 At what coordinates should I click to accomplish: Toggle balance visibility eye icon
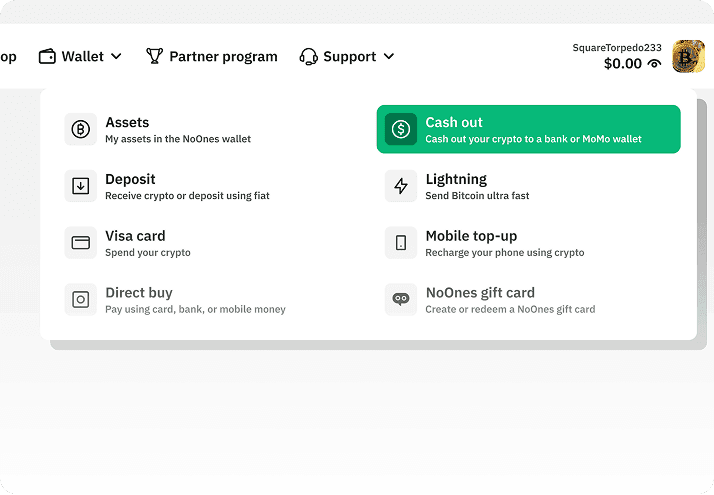(x=655, y=64)
